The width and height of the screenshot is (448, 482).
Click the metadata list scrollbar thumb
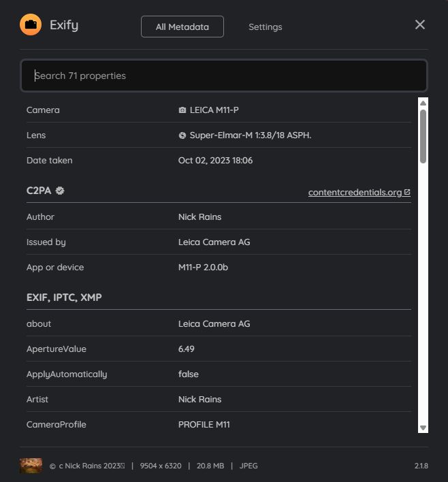click(x=423, y=136)
